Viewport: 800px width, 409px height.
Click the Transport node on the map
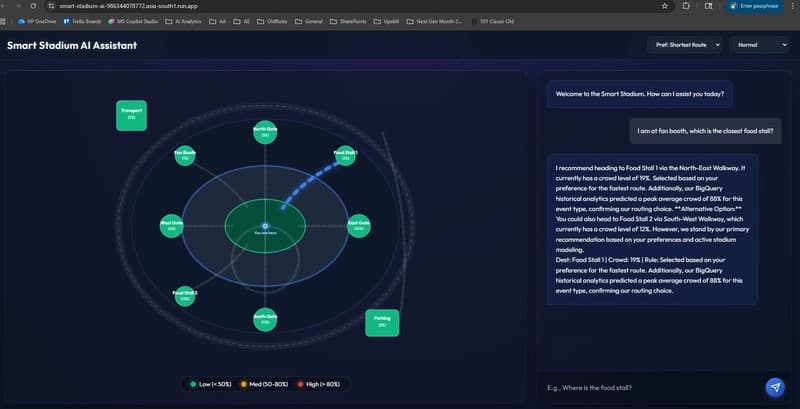131,115
